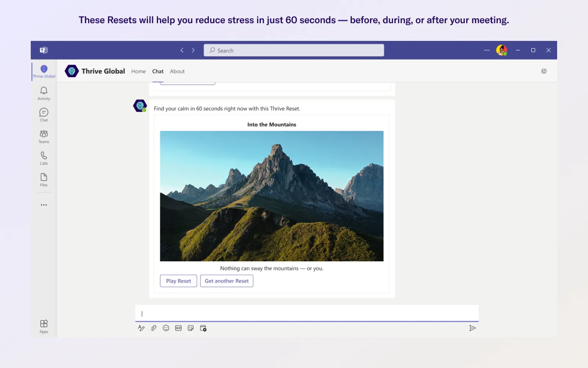Image resolution: width=588 pixels, height=368 pixels.
Task: Click the Thrive Global header logo
Action: pyautogui.click(x=72, y=71)
